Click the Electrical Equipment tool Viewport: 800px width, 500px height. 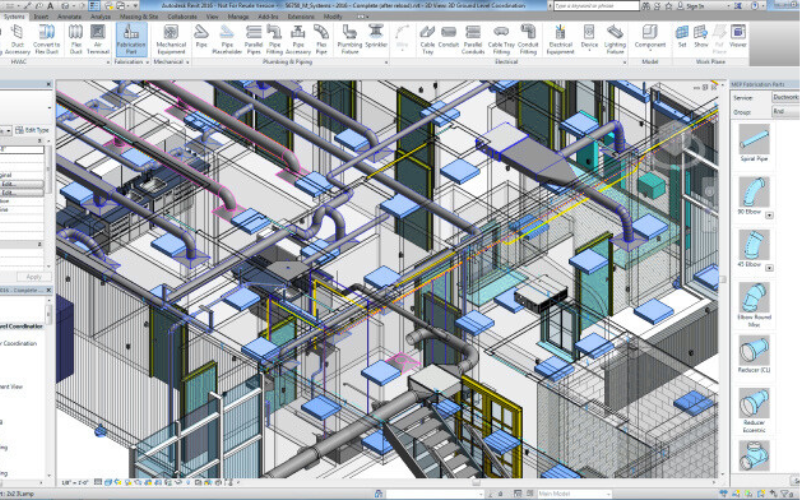click(560, 42)
